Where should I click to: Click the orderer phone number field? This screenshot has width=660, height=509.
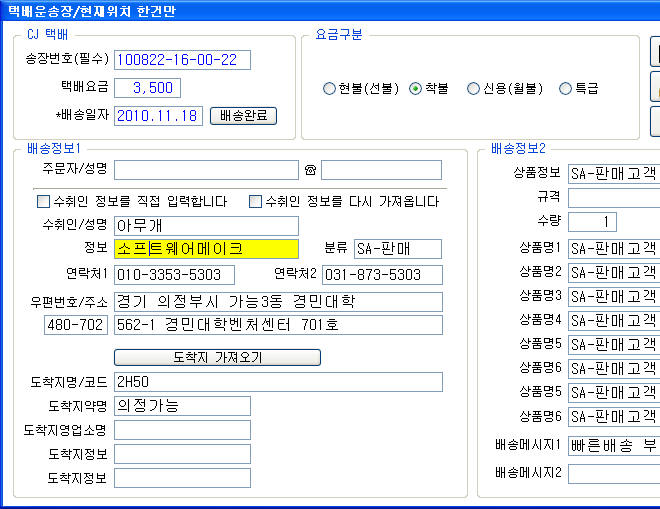(381, 170)
